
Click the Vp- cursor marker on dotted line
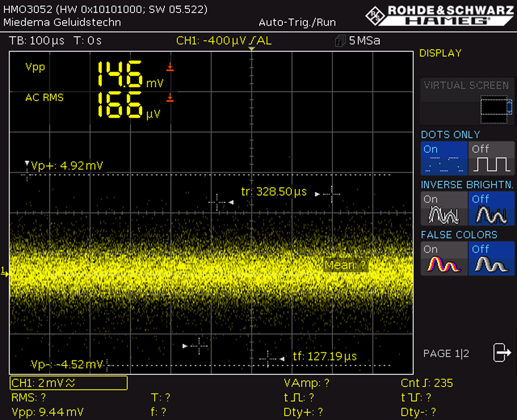pyautogui.click(x=107, y=365)
